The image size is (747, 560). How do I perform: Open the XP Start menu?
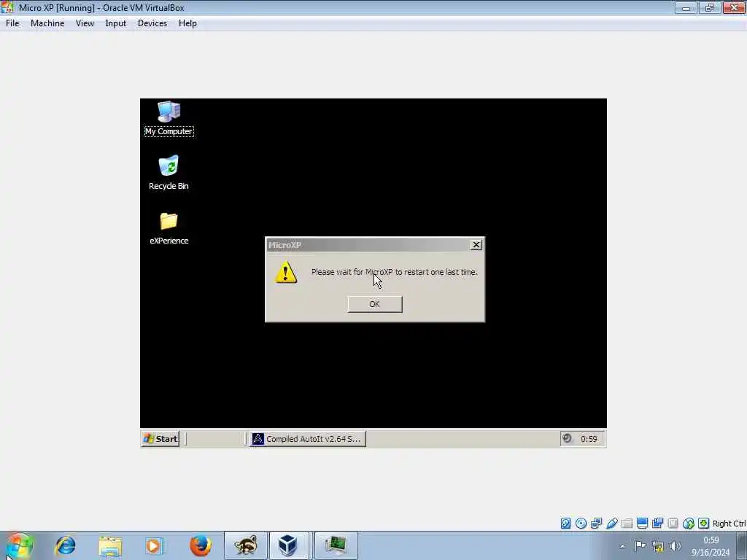click(x=160, y=439)
